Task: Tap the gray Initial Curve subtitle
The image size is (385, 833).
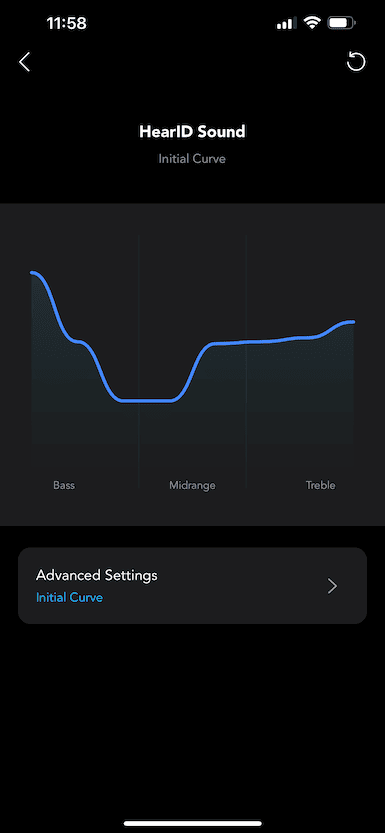Action: coord(192,159)
